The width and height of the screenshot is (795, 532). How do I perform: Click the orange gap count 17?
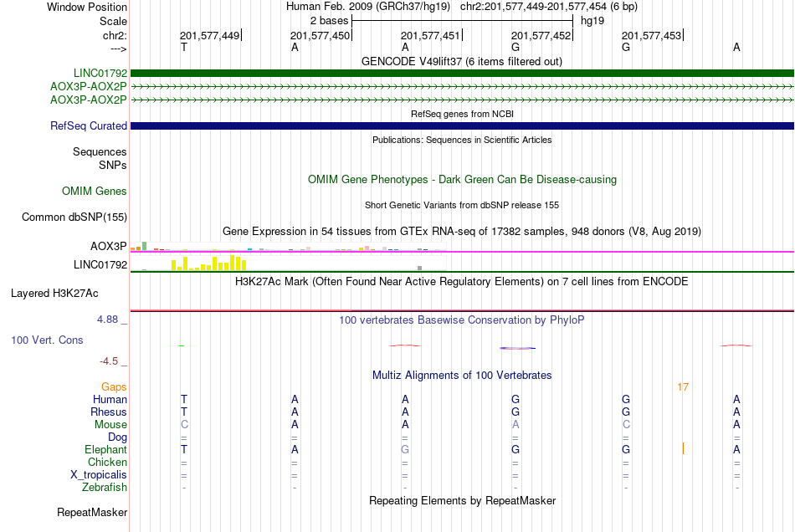pyautogui.click(x=683, y=387)
